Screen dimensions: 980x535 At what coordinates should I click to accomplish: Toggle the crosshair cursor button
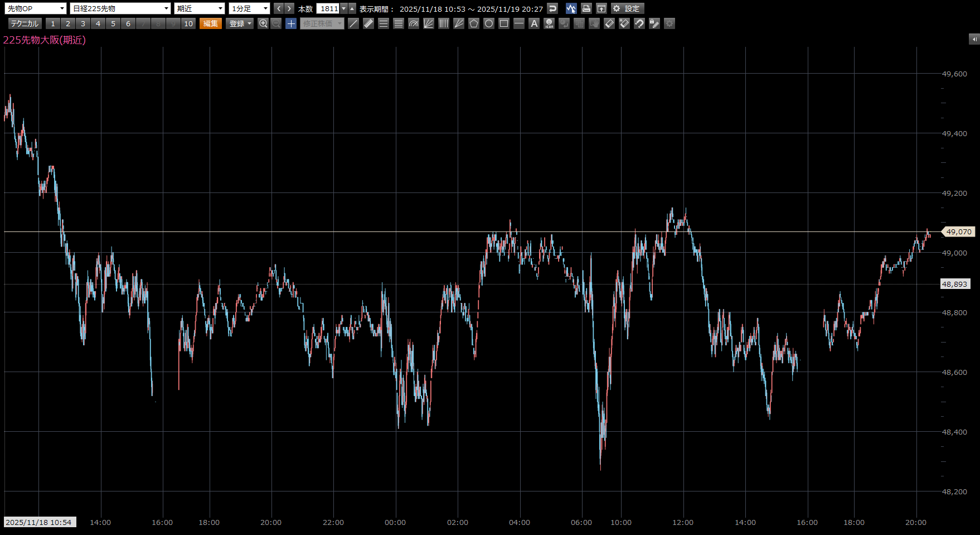(x=291, y=23)
